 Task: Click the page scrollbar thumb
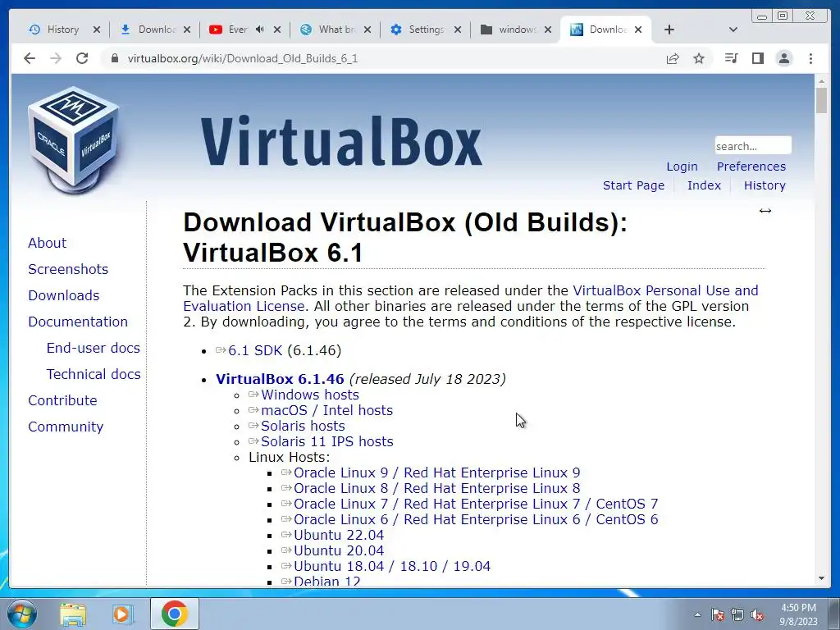pos(821,100)
